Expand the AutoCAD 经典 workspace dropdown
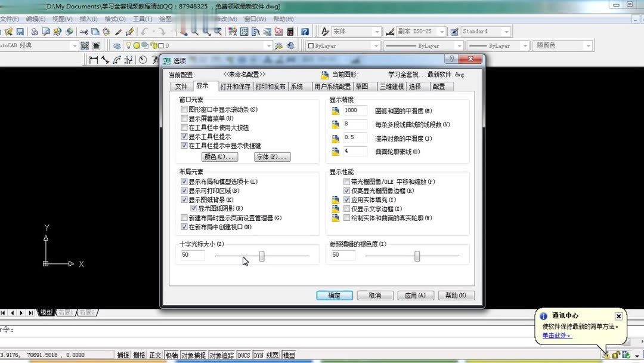Screen dimensions: 644x363 click(x=75, y=45)
